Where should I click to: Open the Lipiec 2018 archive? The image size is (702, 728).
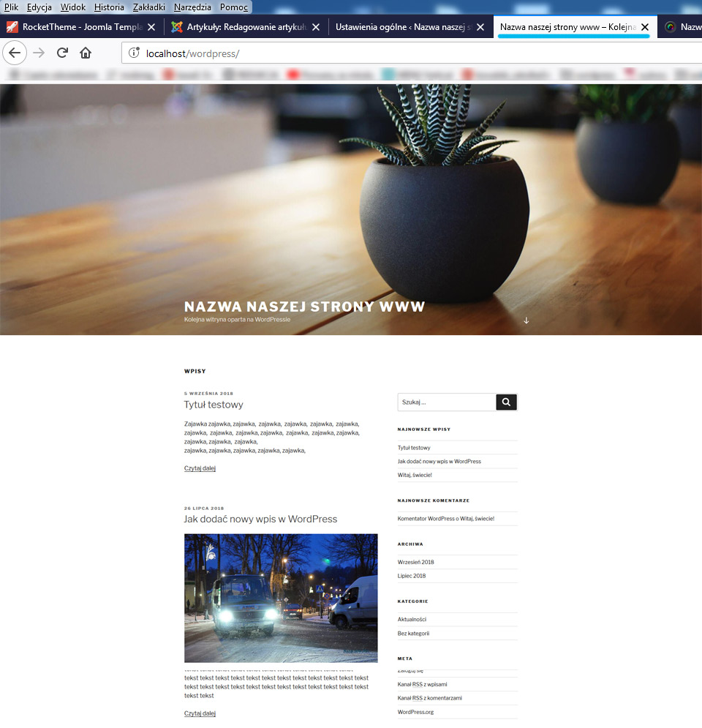412,576
